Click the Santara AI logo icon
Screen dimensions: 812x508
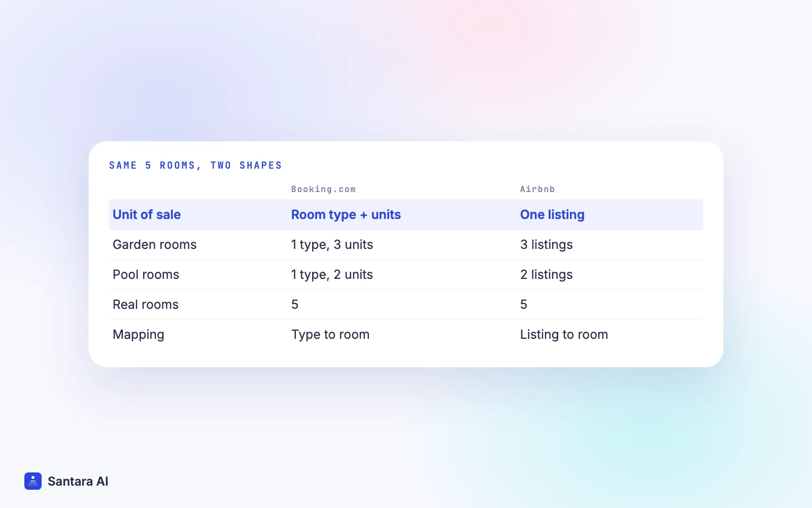pyautogui.click(x=33, y=481)
